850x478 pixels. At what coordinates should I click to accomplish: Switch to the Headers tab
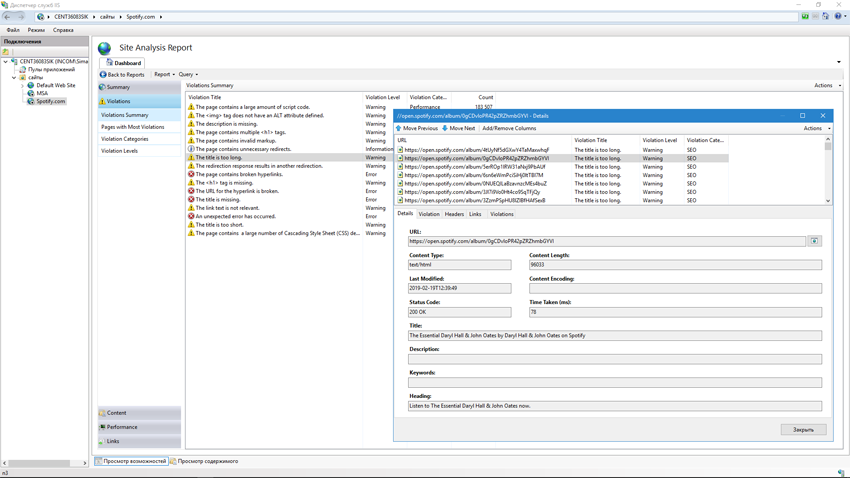click(454, 215)
